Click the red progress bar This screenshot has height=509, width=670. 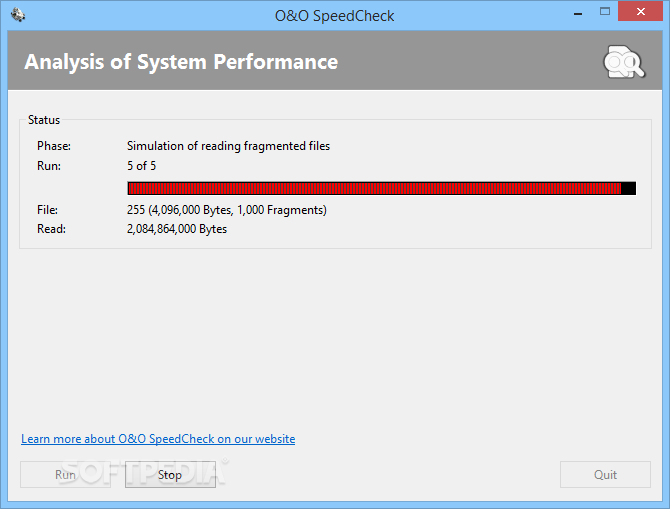point(374,188)
